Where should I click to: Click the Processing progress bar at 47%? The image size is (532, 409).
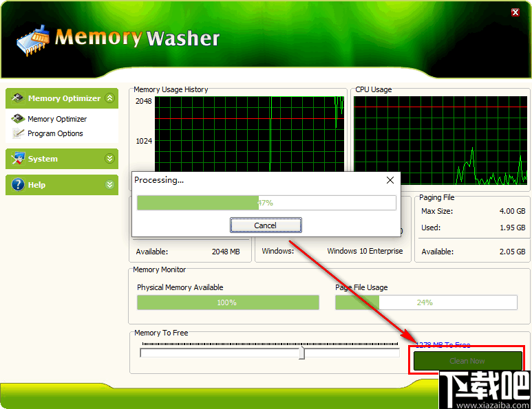pyautogui.click(x=266, y=203)
